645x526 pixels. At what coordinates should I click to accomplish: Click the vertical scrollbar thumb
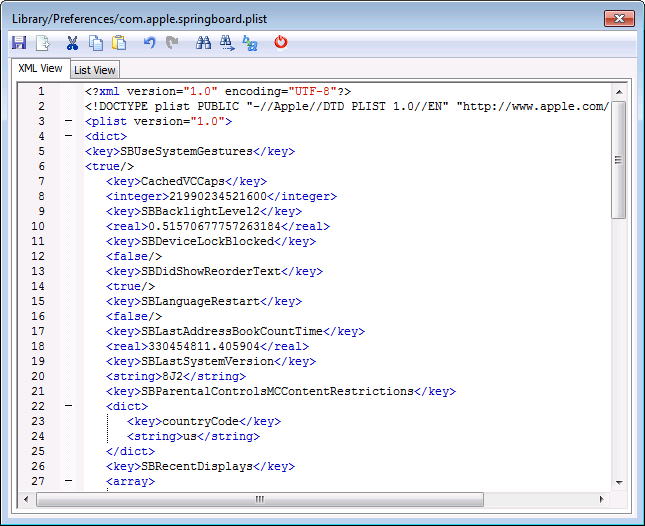618,160
